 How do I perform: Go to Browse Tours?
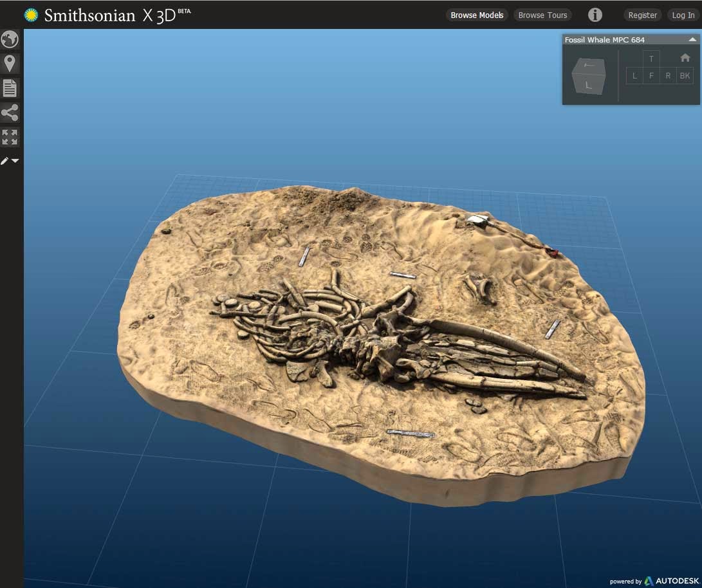pyautogui.click(x=542, y=15)
